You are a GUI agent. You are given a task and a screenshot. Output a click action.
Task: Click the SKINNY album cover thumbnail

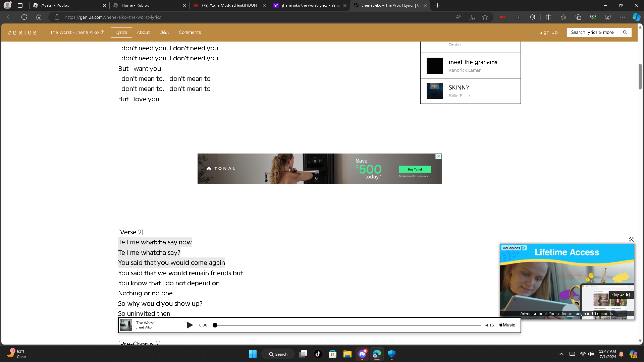(435, 91)
